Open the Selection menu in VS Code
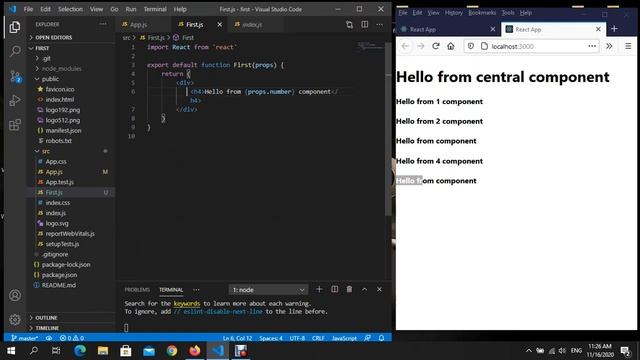The height and width of the screenshot is (360, 640). [x=70, y=9]
